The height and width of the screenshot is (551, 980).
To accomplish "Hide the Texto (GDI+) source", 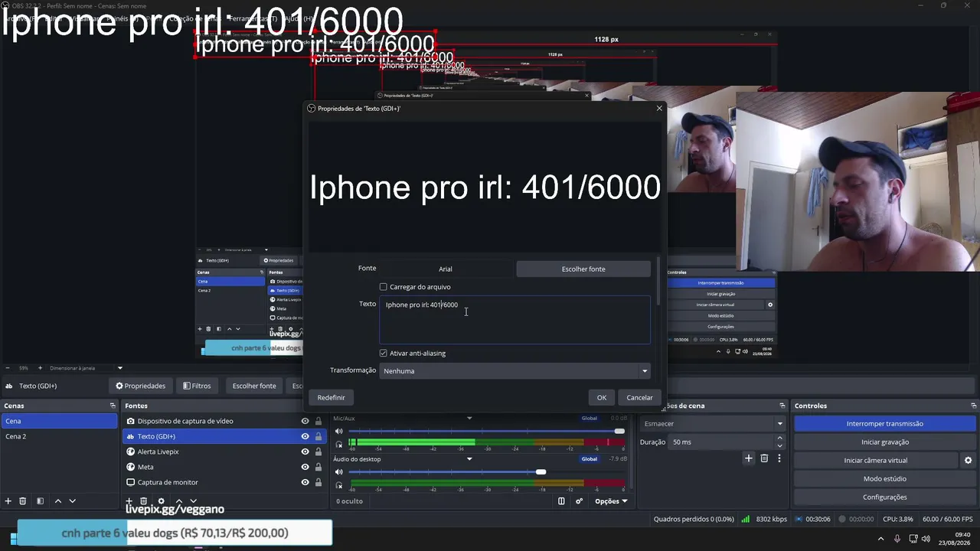I will click(x=305, y=436).
